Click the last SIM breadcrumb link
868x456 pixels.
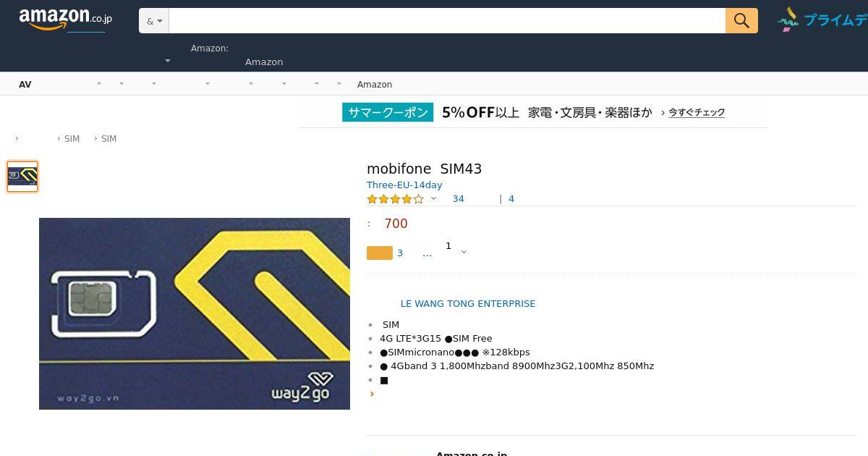tap(109, 139)
